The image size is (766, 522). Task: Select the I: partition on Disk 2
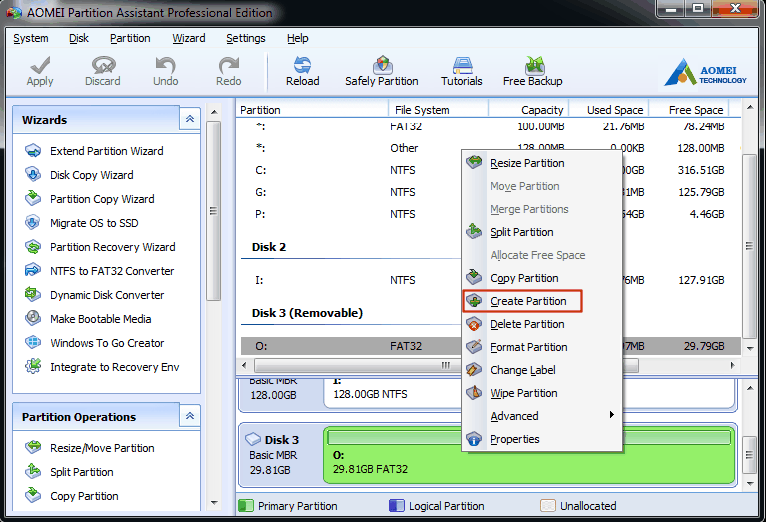click(490, 280)
